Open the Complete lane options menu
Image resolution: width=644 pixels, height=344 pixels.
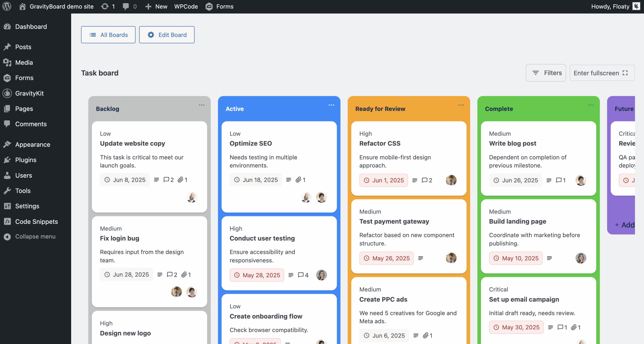pos(591,105)
